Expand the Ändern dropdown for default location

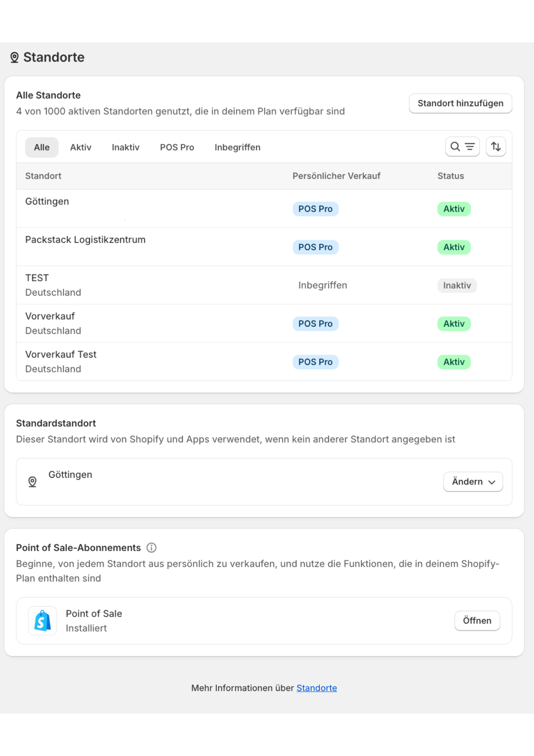pyautogui.click(x=473, y=482)
